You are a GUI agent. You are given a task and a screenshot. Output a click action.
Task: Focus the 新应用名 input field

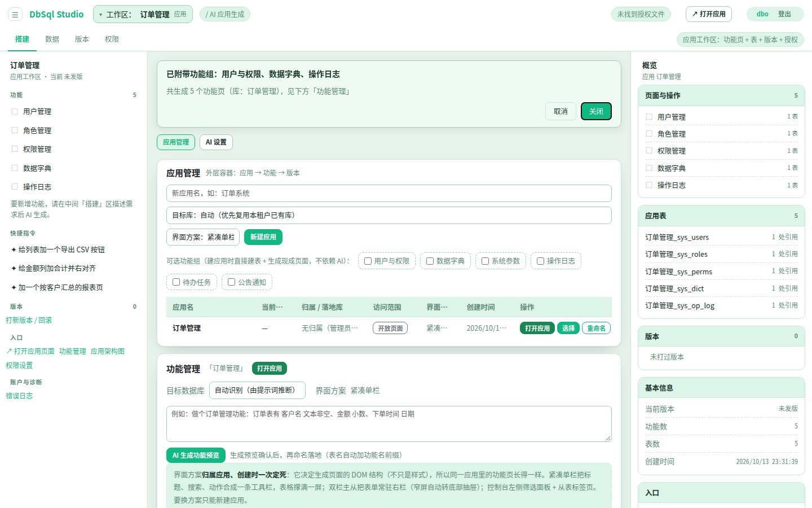(389, 193)
